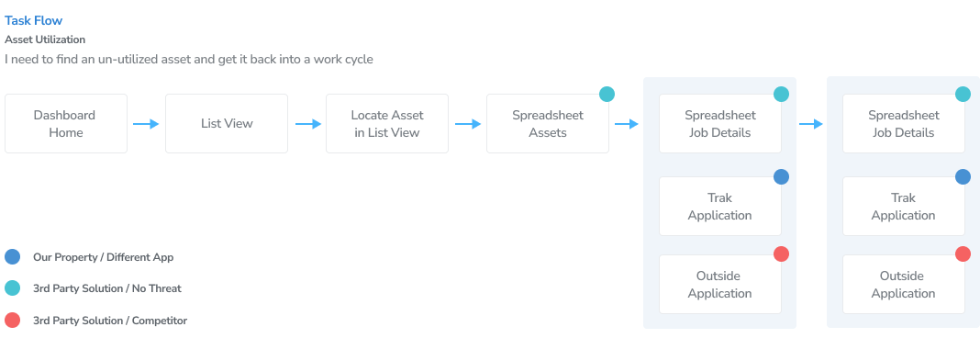Click the teal dot on Spreadsheet Assets box
Viewport: 980px width, 338px height.
[607, 94]
